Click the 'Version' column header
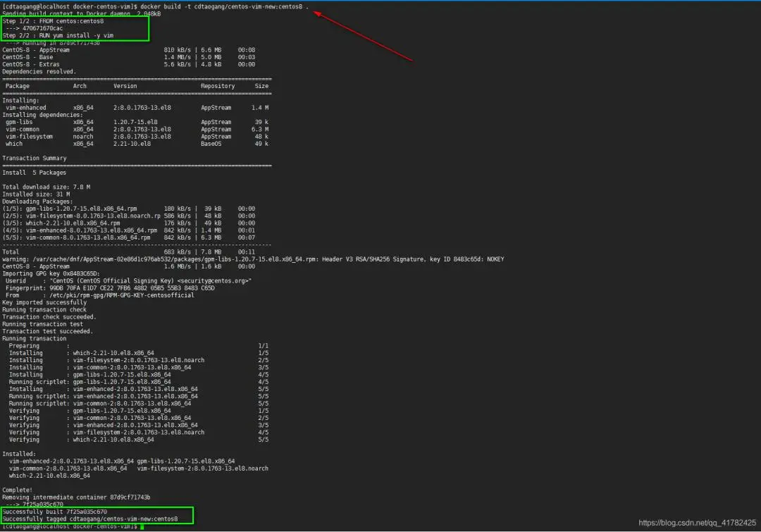Screen dimensions: 761x532 pos(125,87)
